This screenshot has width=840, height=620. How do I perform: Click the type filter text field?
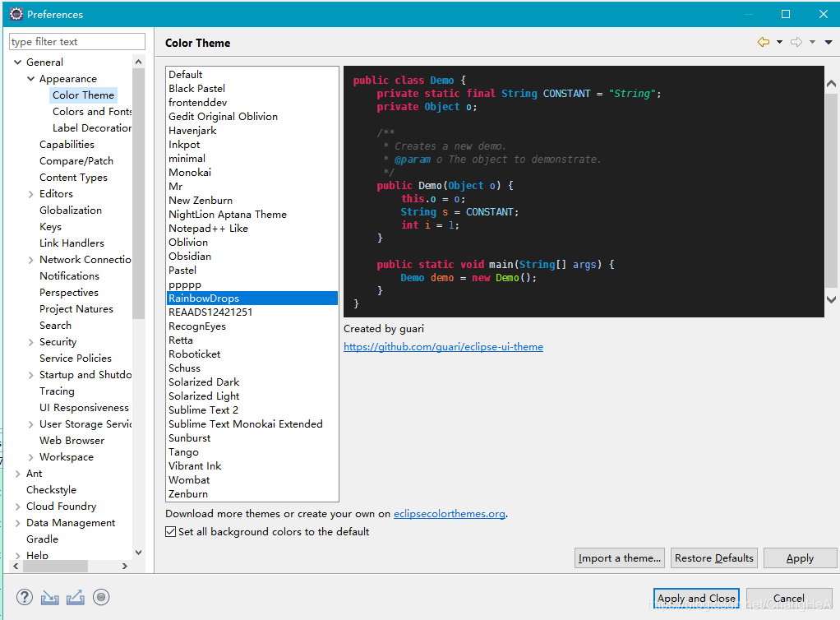[x=77, y=42]
